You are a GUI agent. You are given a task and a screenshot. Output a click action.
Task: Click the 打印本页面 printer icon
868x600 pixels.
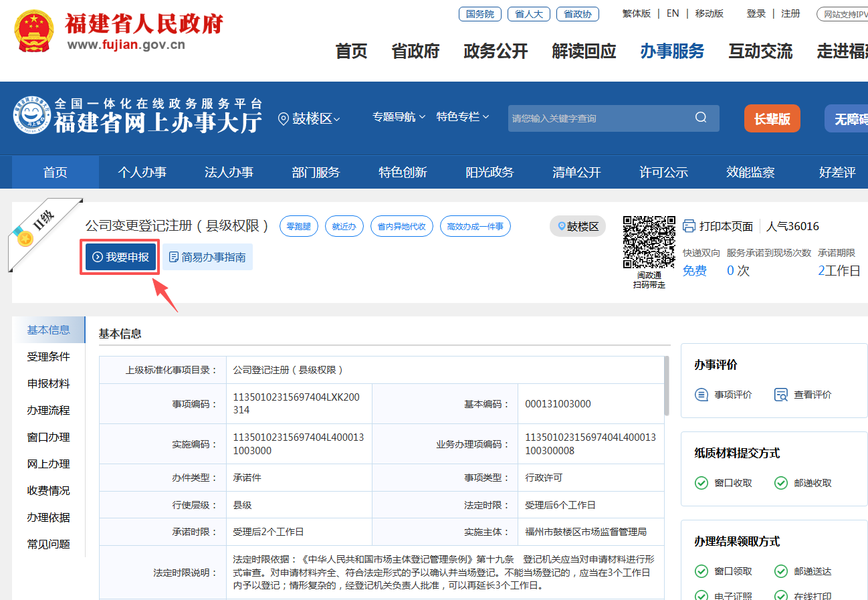tap(689, 226)
